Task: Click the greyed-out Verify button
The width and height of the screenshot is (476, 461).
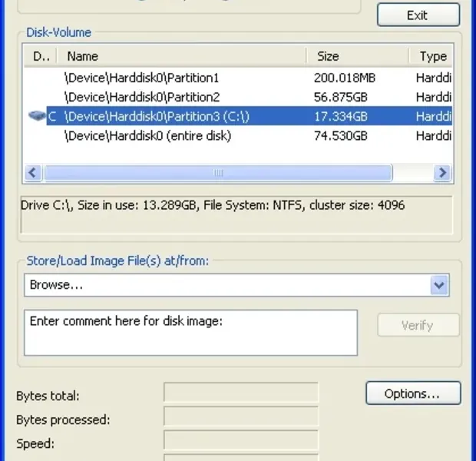Action: click(418, 325)
